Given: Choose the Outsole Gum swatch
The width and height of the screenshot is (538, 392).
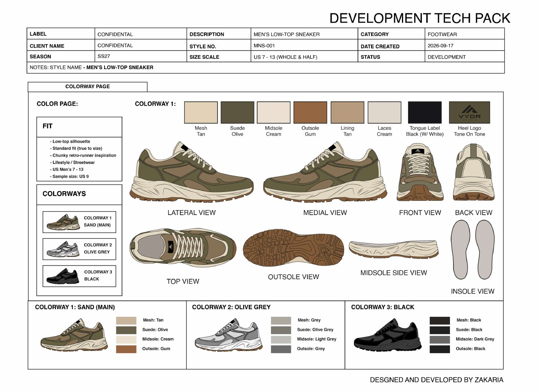Looking at the screenshot, I should point(310,112).
